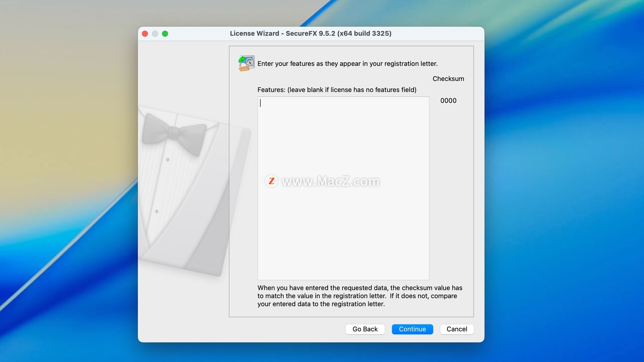Click the disabled minimize window button

(x=155, y=34)
